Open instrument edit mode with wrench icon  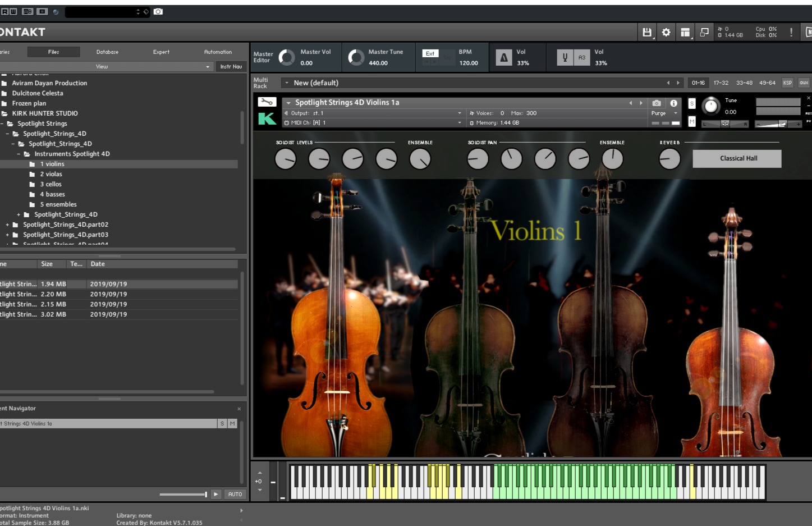pyautogui.click(x=267, y=102)
